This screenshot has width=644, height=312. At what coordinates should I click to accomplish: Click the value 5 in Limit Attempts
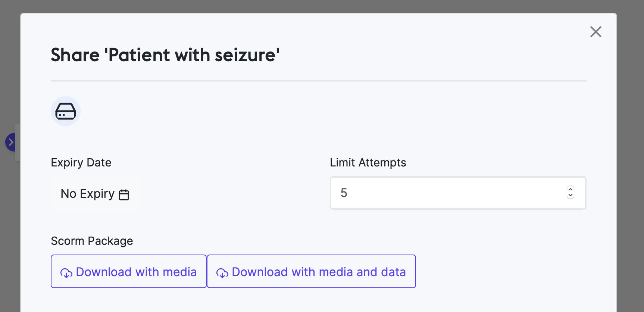344,193
